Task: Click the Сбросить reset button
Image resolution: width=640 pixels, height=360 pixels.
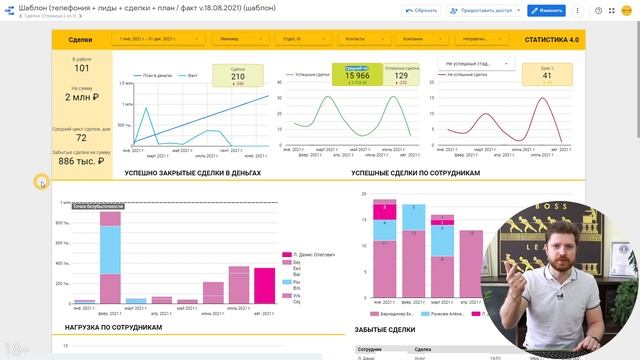Action: pyautogui.click(x=421, y=11)
